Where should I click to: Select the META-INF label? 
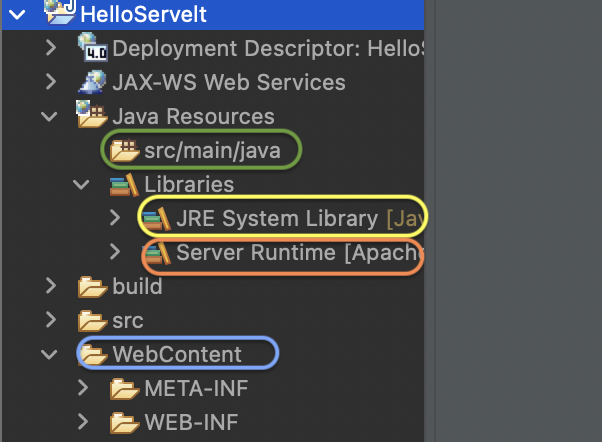click(197, 388)
